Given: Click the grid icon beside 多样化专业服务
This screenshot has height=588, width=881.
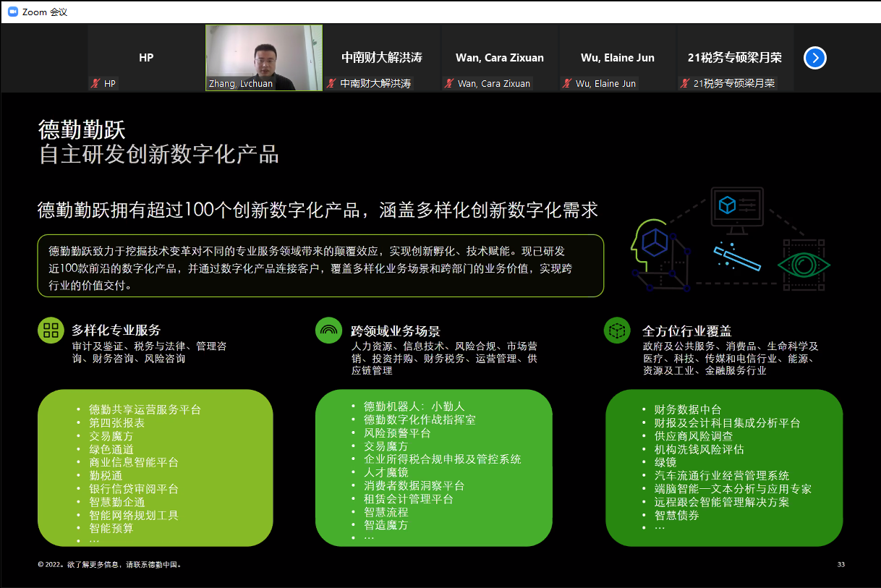Looking at the screenshot, I should (x=51, y=331).
